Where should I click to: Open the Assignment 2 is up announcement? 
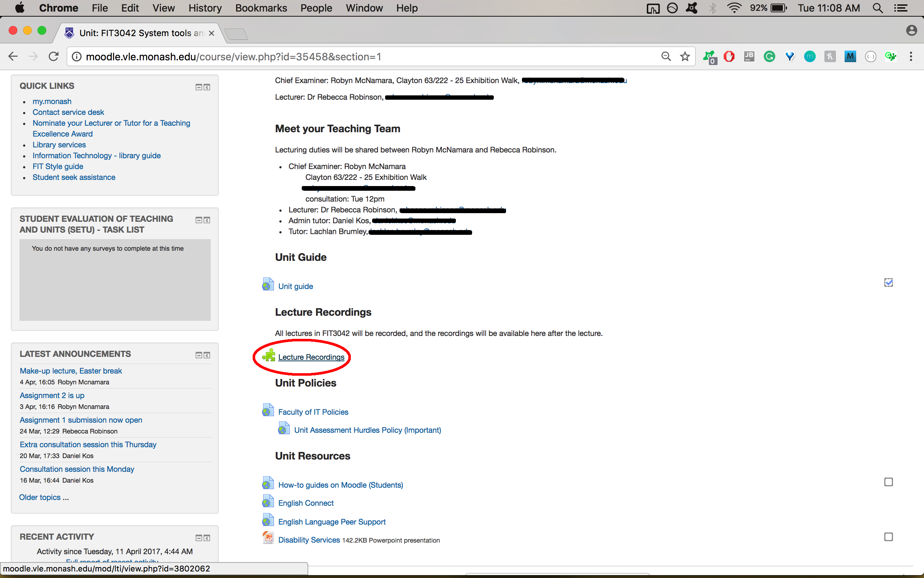[x=52, y=395]
